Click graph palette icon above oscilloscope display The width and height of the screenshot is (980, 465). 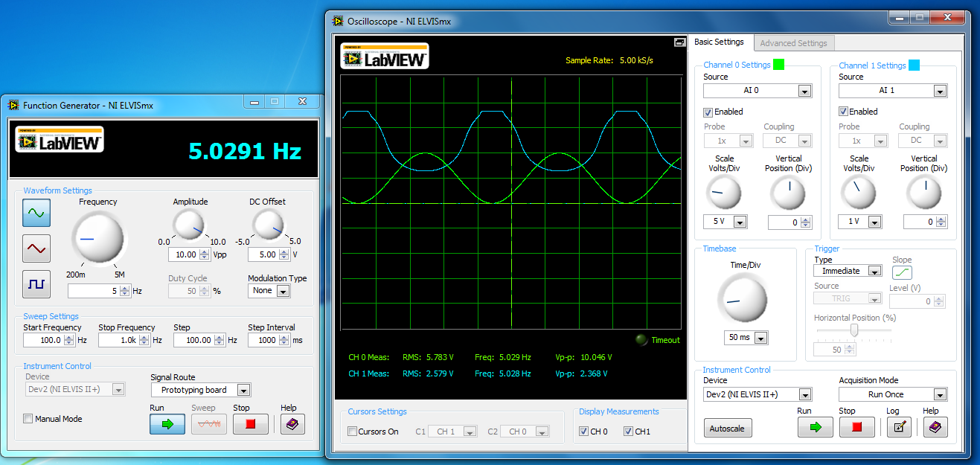679,43
